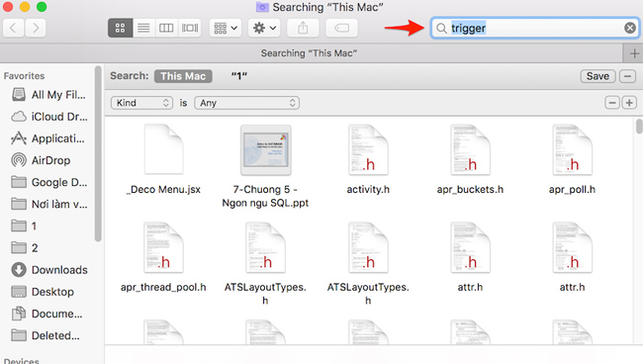Screen dimensions: 643x364
Task: Open Nơi làm việc folder in sidebar
Action: 49,204
